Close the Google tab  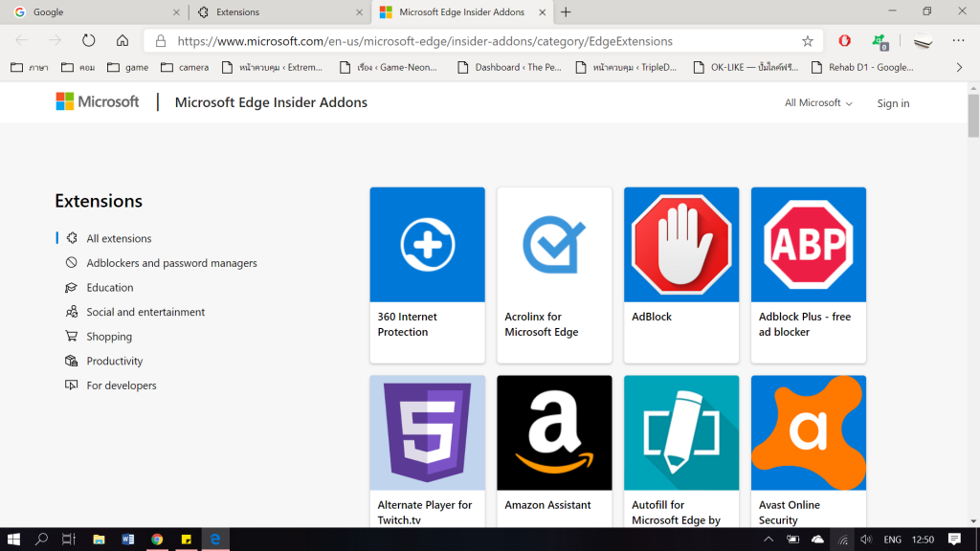[176, 11]
